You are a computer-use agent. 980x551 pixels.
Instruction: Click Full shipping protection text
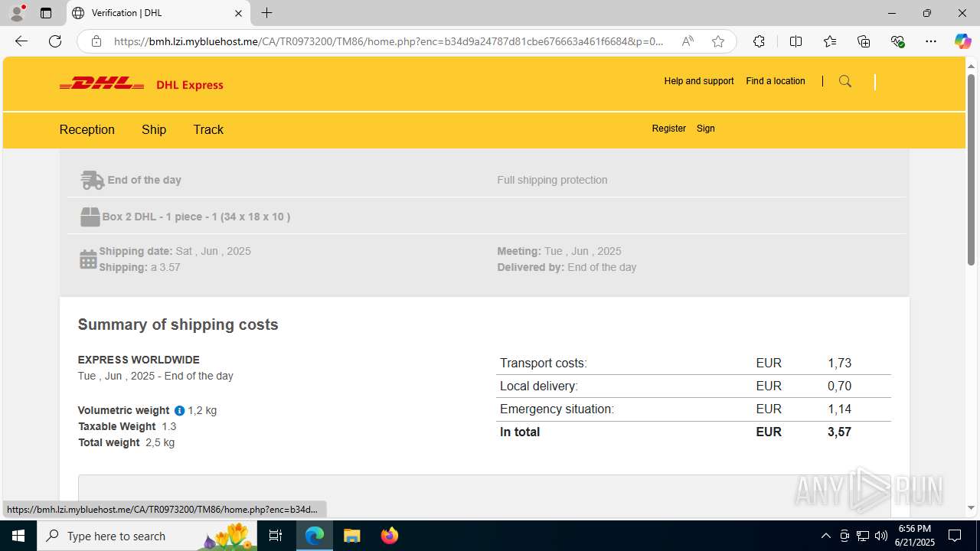tap(552, 180)
